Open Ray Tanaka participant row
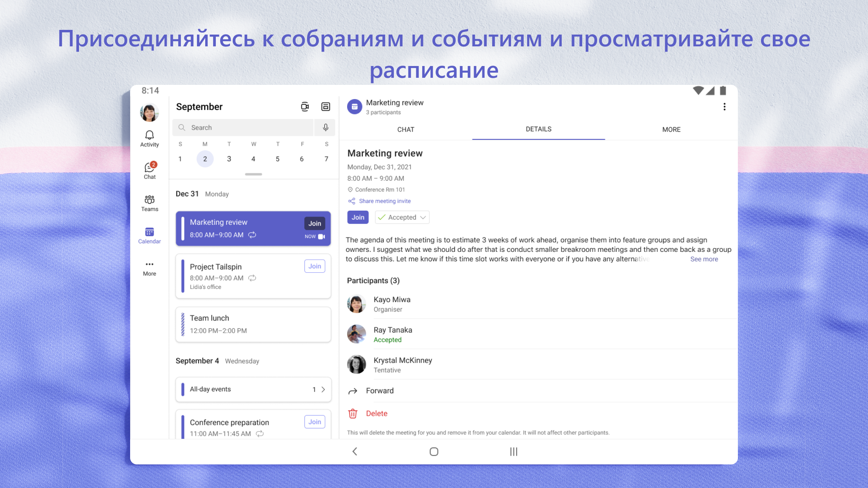868x488 pixels. click(x=541, y=334)
